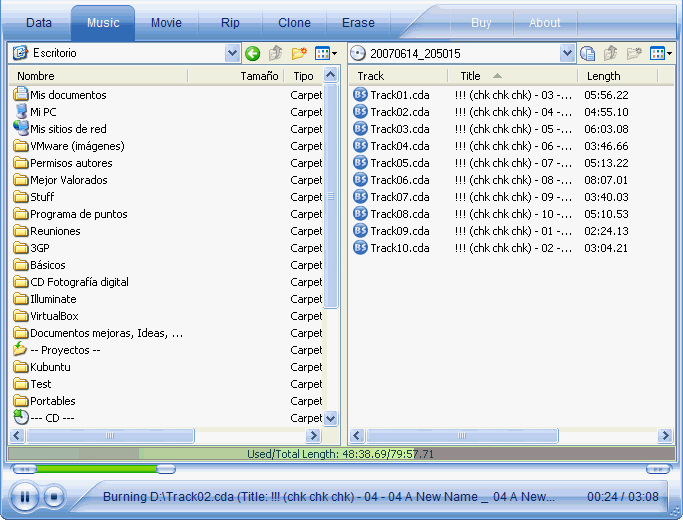This screenshot has height=520, width=683.
Task: Click the Reuniones folder name
Action: [x=55, y=231]
